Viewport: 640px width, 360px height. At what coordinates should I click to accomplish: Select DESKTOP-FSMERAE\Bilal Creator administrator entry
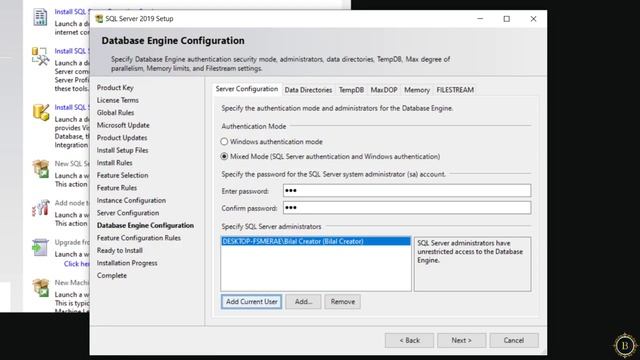coord(316,241)
